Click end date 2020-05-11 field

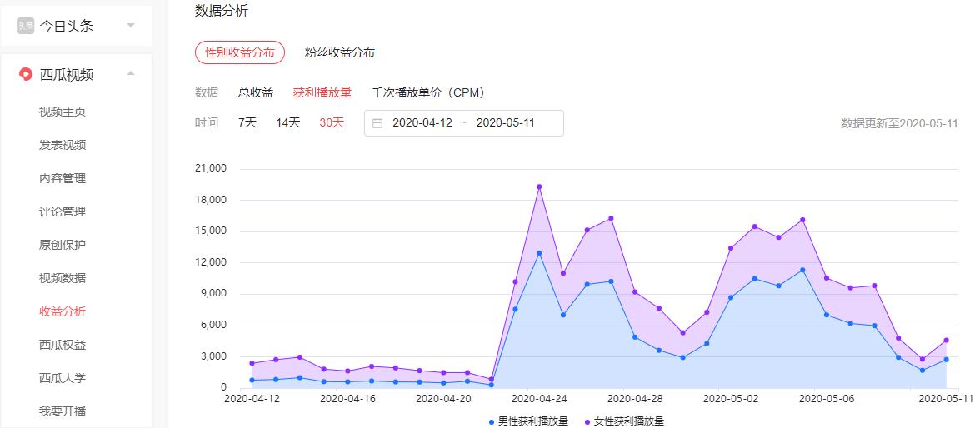click(506, 123)
